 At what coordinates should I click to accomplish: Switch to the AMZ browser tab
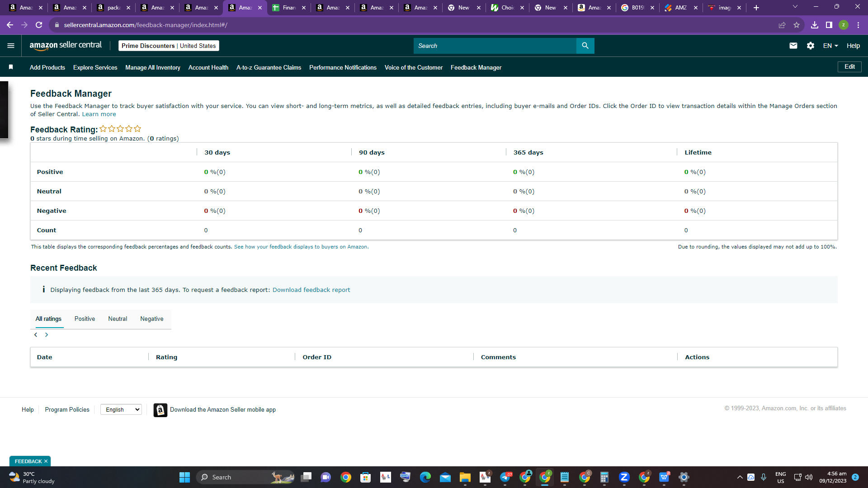tap(681, 8)
